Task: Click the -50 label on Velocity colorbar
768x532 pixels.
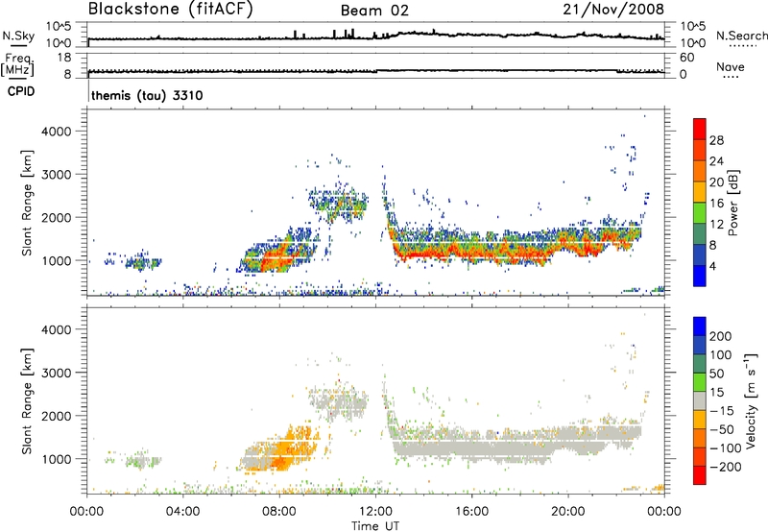Action: click(x=722, y=429)
